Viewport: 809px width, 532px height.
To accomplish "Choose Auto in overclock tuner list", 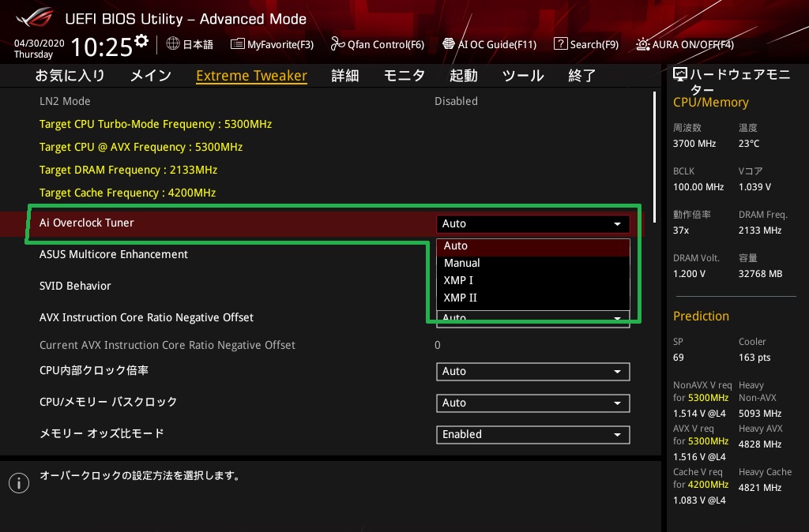I will pyautogui.click(x=533, y=246).
